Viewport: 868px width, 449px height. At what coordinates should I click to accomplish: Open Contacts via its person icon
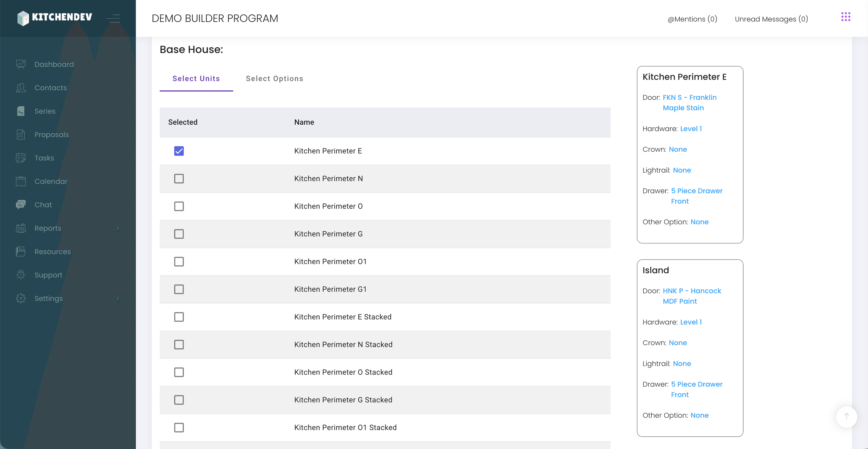pos(21,88)
